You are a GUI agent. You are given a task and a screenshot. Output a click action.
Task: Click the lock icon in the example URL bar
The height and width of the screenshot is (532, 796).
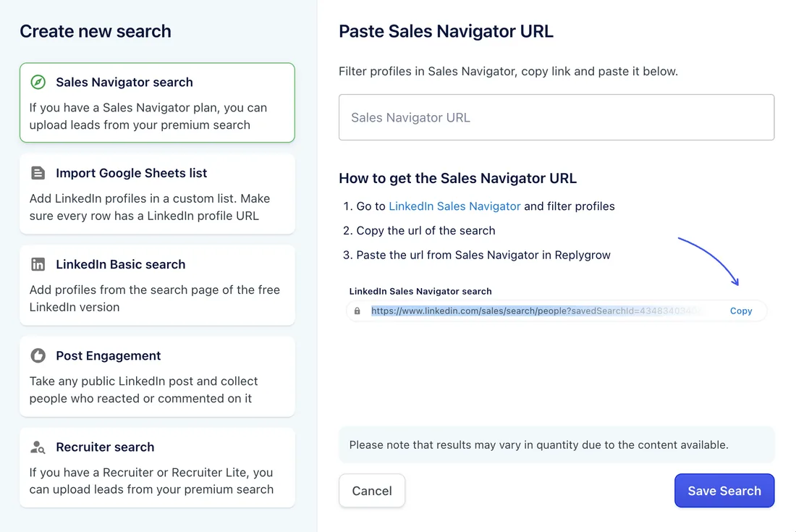(357, 311)
